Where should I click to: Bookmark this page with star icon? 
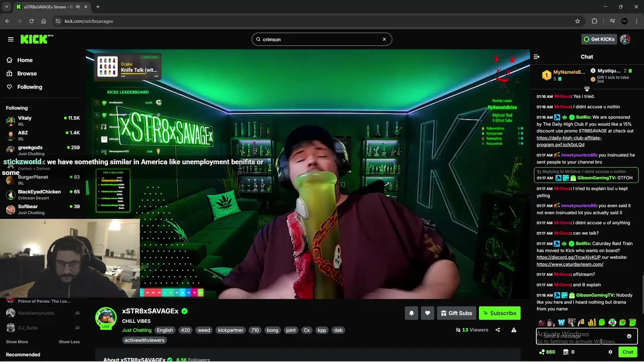[x=578, y=21]
